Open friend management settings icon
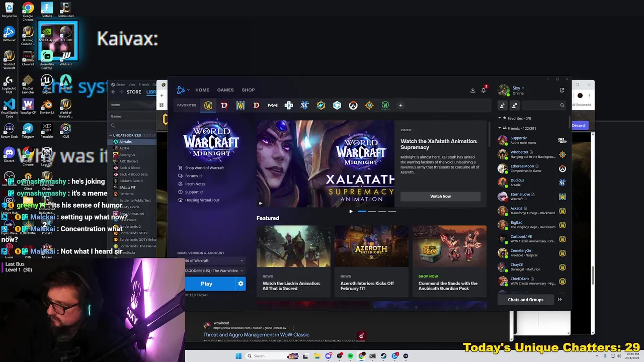Viewport: 644px width, 362px height. (514, 105)
